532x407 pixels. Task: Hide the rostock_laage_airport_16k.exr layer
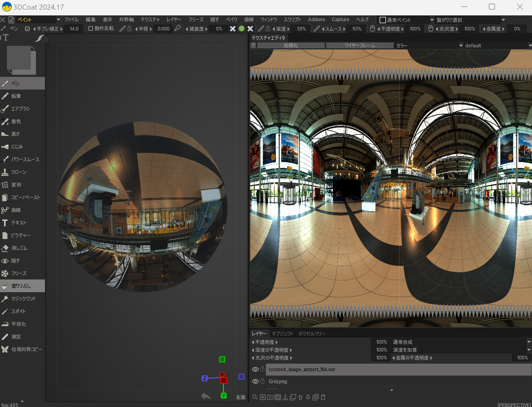pyautogui.click(x=255, y=369)
